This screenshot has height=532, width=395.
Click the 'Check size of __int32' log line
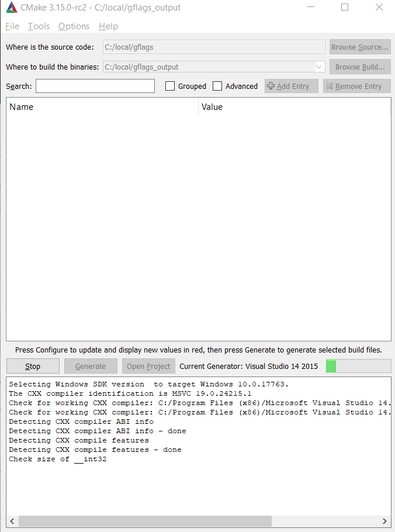[x=58, y=459]
